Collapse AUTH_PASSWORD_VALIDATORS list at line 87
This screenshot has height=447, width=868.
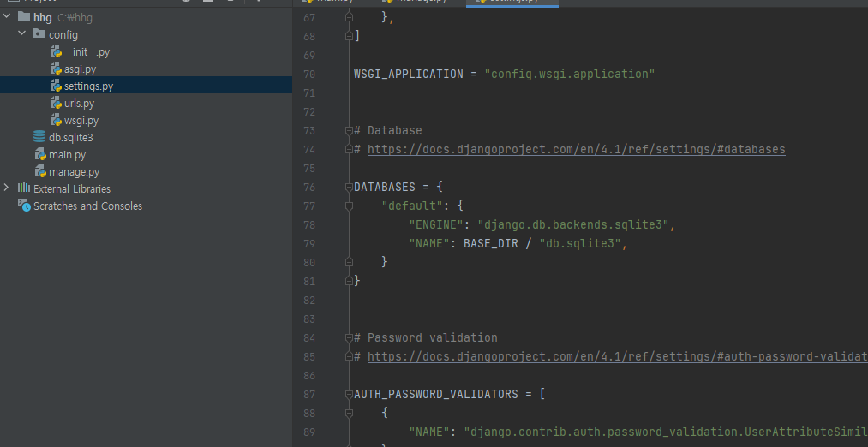click(349, 394)
